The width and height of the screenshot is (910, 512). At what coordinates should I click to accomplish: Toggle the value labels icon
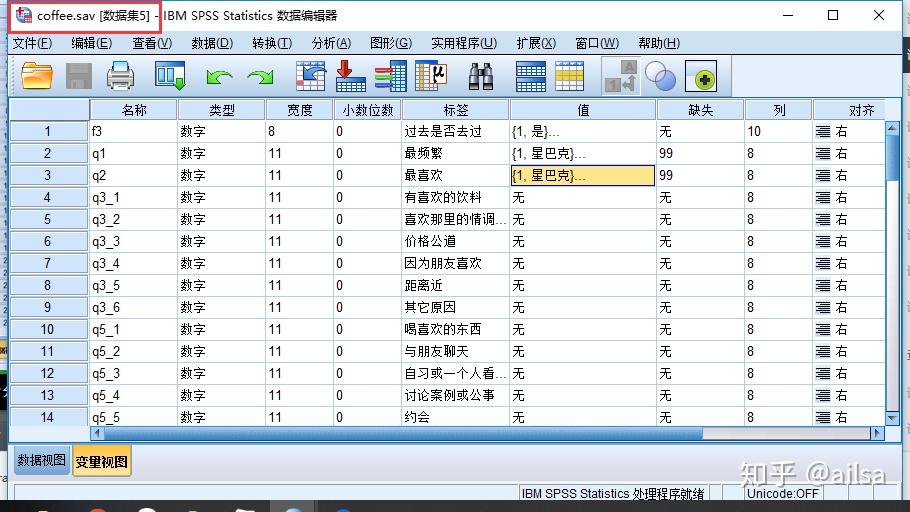tap(621, 76)
